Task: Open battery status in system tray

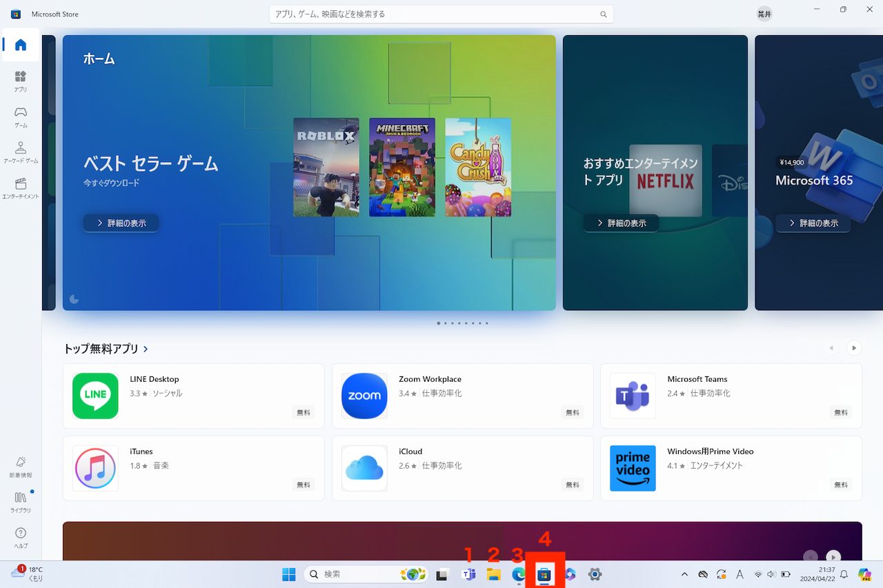Action: (x=786, y=574)
